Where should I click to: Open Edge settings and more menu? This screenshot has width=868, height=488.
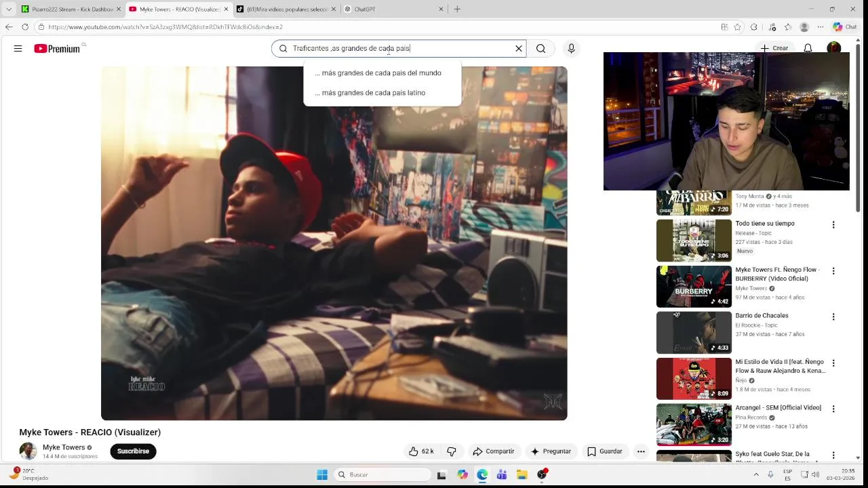click(x=821, y=27)
